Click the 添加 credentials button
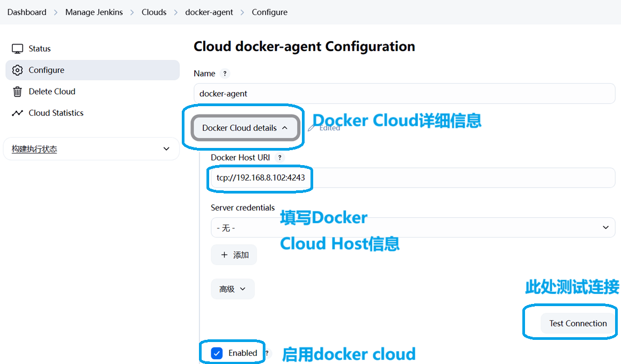The width and height of the screenshot is (621, 364). click(x=234, y=255)
